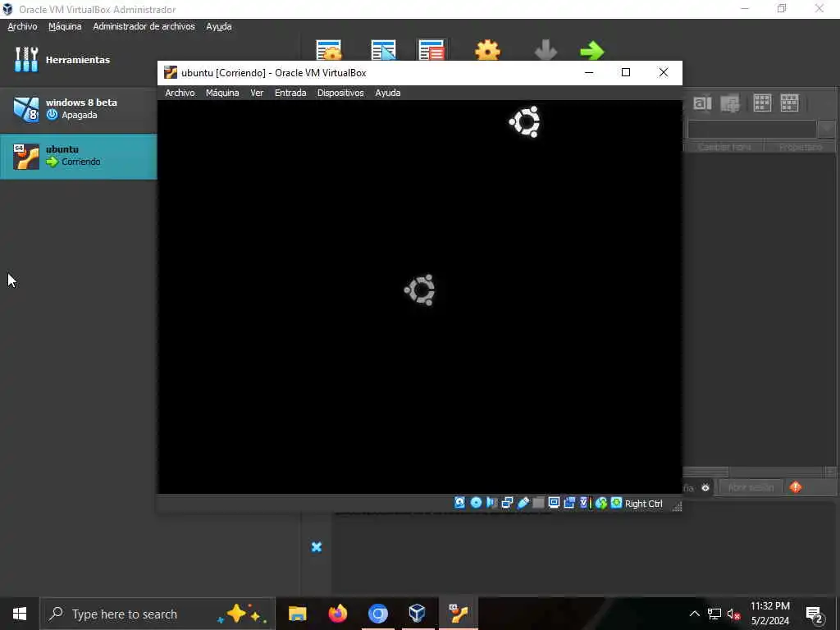Screen dimensions: 840x630
Task: Click the VM window resize grip corner
Action: pos(677,507)
